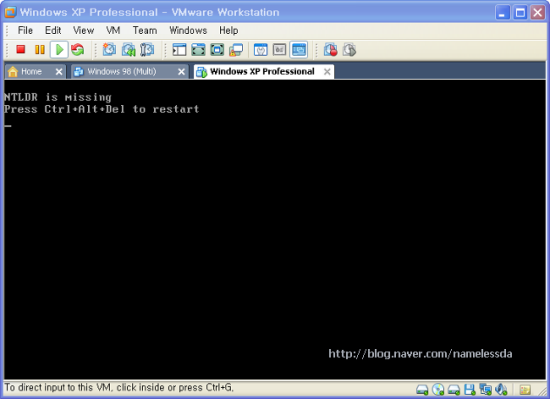Enter full screen mode icon
The width and height of the screenshot is (550, 399).
[217, 49]
